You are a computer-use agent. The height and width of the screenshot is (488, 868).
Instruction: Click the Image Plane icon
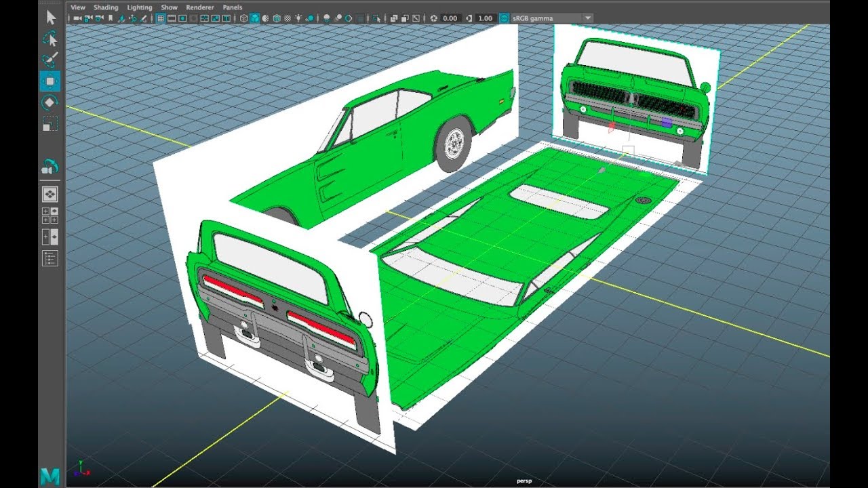pos(122,18)
